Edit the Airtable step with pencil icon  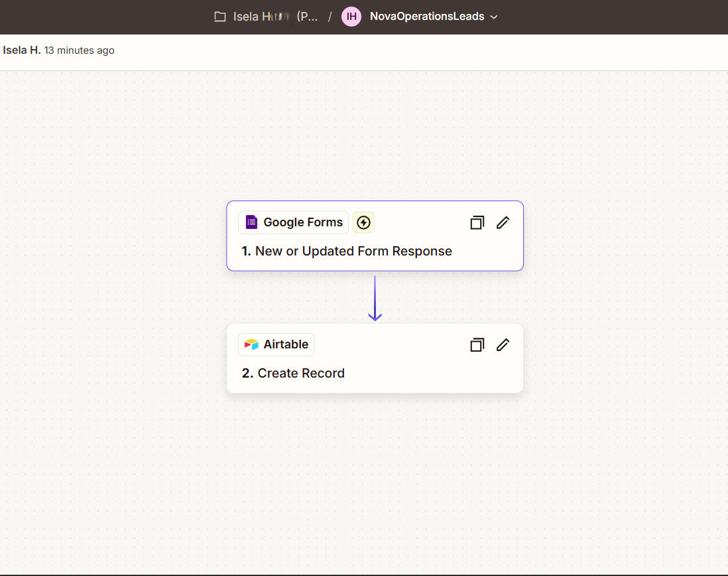[x=503, y=344]
